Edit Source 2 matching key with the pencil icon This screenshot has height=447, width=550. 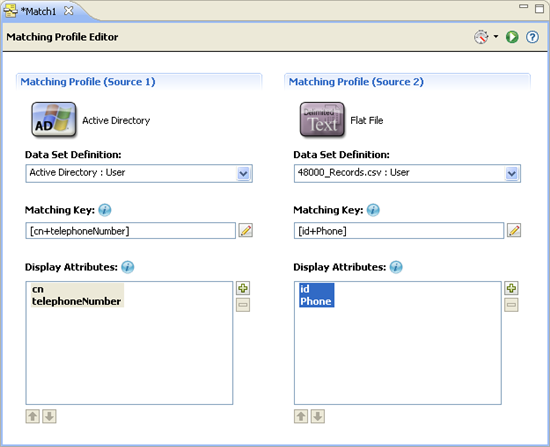[x=514, y=231]
